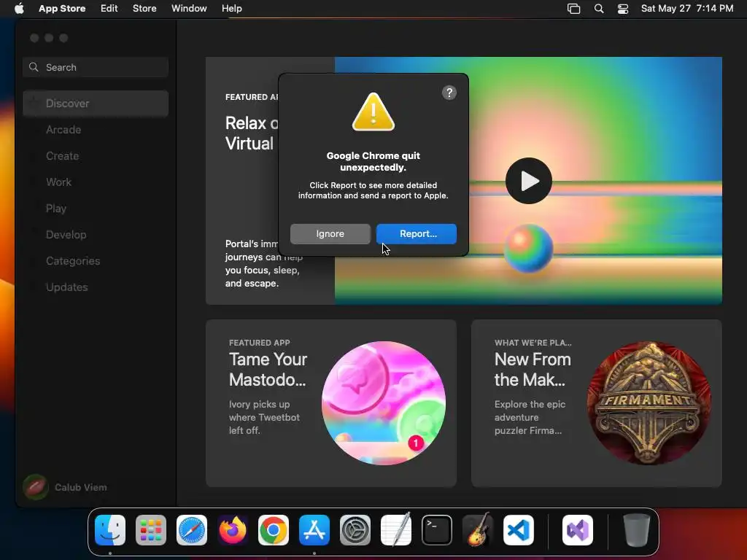Open the Calub Viem account profile
The width and height of the screenshot is (747, 560).
[x=65, y=487]
